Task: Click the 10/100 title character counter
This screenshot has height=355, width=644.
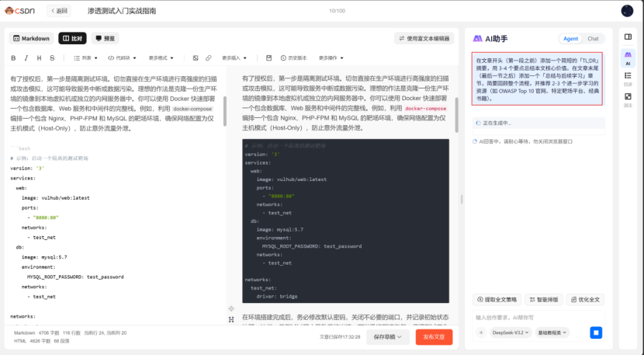Action: 337,11
